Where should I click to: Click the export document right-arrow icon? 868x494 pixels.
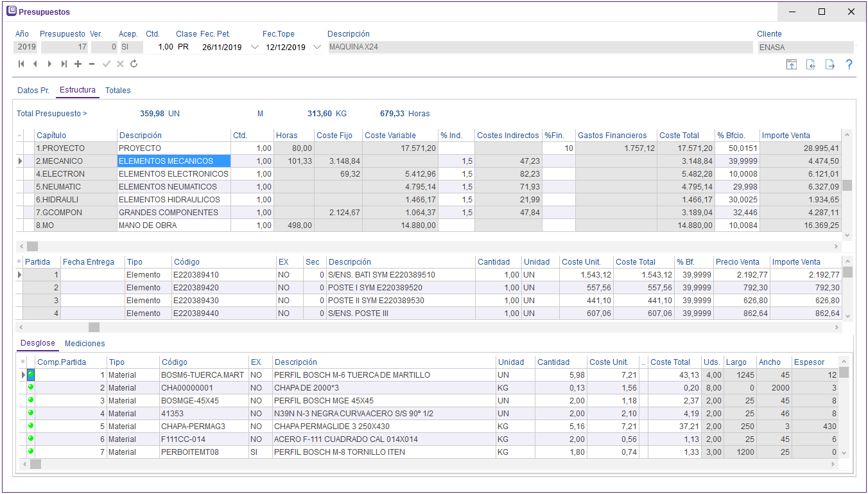click(829, 64)
